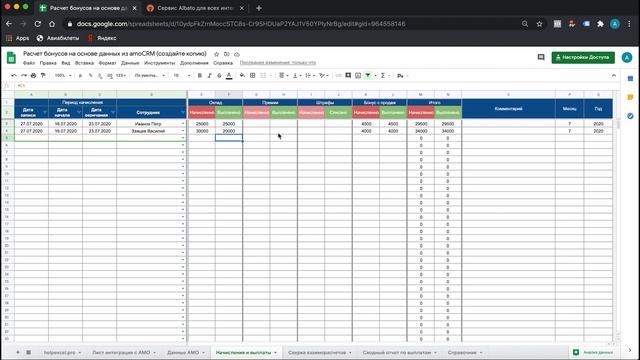This screenshot has height=360, width=640.
Task: Open the number format 123 dropdown
Action: (121, 76)
